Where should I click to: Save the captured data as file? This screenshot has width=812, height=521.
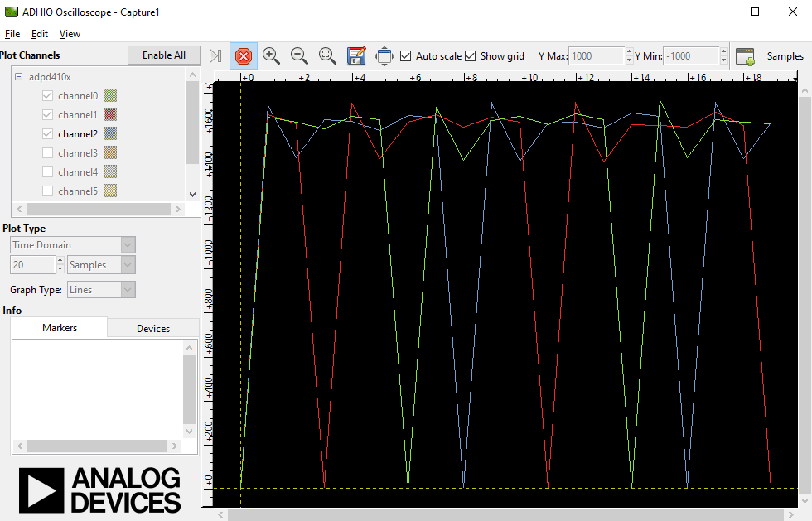356,56
